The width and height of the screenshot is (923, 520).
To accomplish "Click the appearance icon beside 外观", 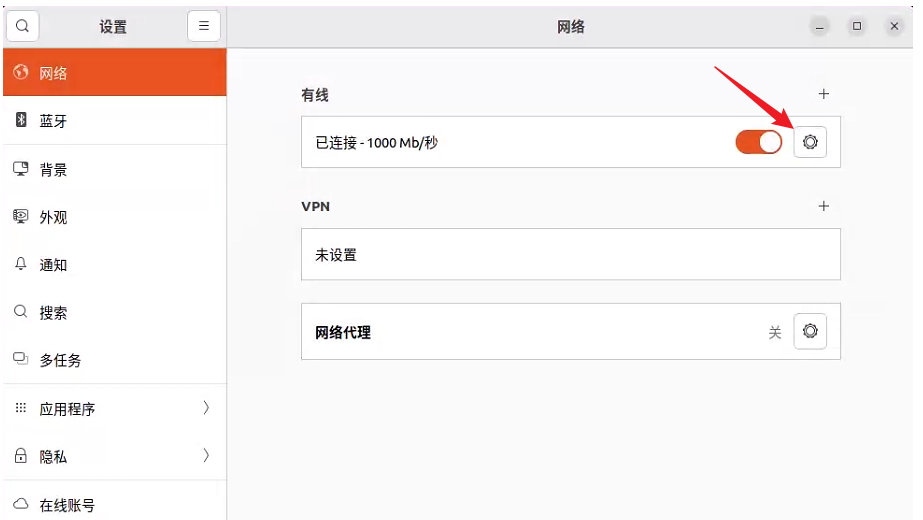I will pyautogui.click(x=21, y=216).
